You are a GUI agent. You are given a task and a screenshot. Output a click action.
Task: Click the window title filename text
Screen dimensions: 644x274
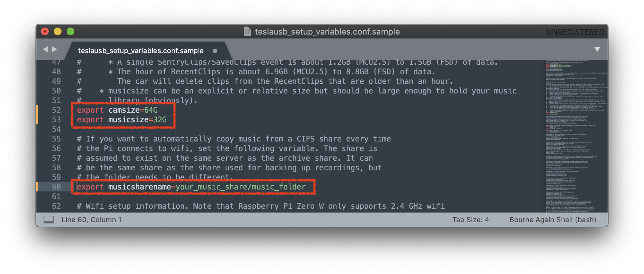327,32
